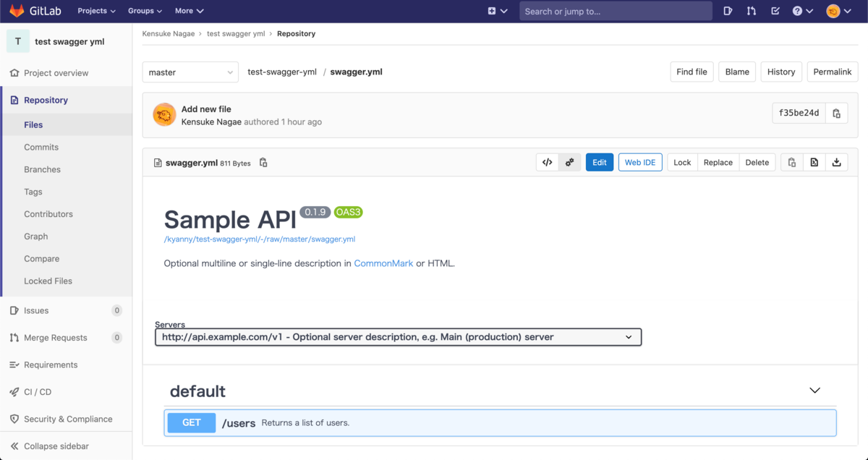The height and width of the screenshot is (460, 868).
Task: Copy the swagger.yml file path
Action: click(263, 163)
